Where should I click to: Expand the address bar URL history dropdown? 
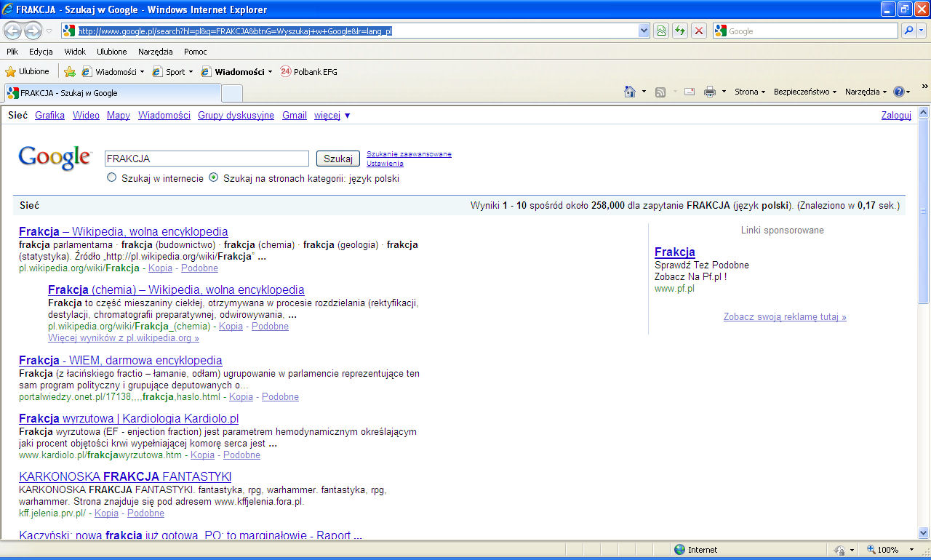[x=644, y=31]
